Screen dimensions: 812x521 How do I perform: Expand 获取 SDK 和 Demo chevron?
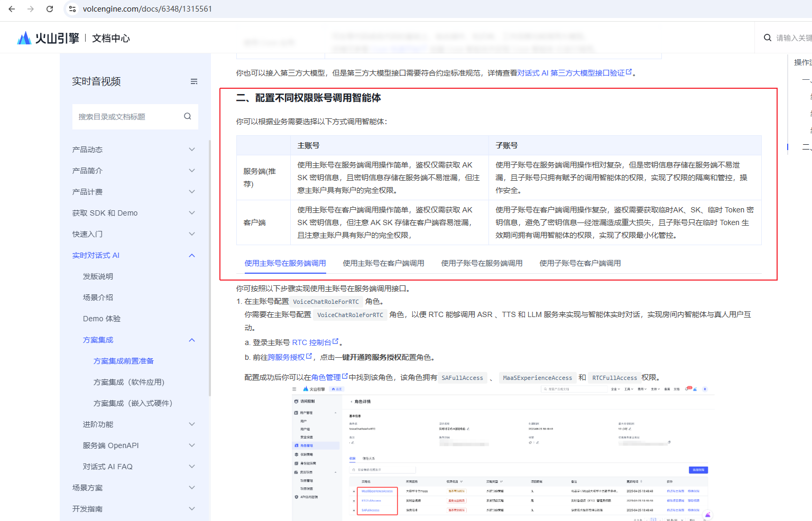pos(192,213)
